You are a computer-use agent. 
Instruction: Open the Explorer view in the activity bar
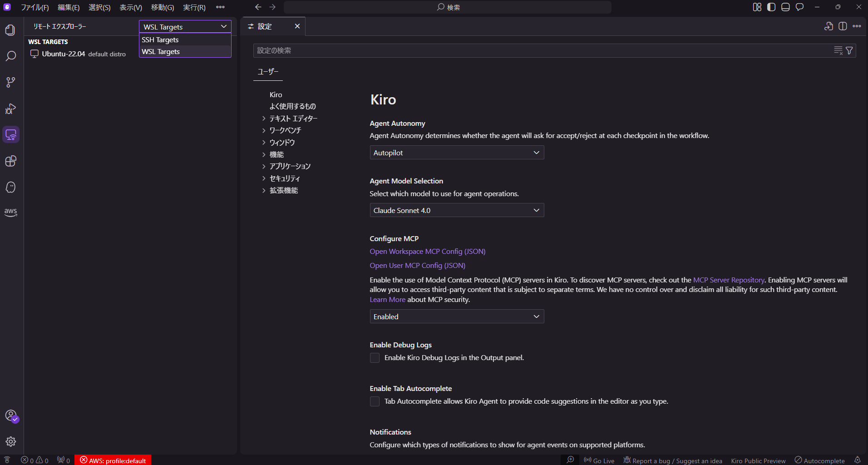tap(10, 30)
